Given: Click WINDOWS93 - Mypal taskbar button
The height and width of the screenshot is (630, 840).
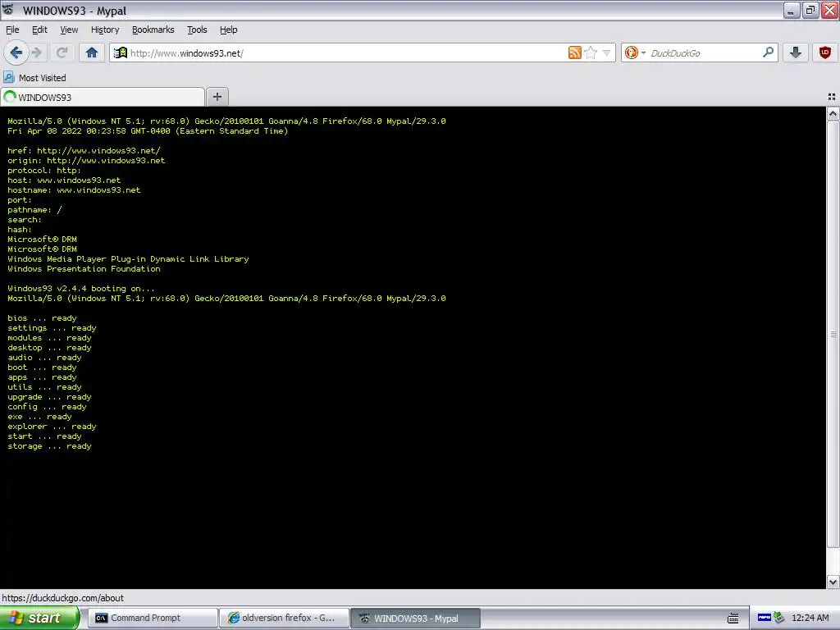Looking at the screenshot, I should [416, 618].
